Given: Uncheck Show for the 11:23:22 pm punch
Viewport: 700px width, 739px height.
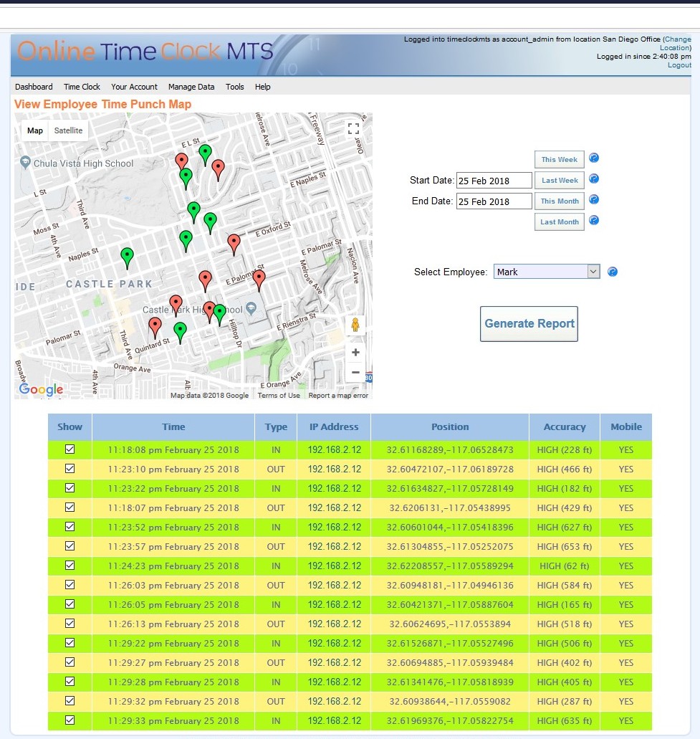Looking at the screenshot, I should [x=69, y=488].
